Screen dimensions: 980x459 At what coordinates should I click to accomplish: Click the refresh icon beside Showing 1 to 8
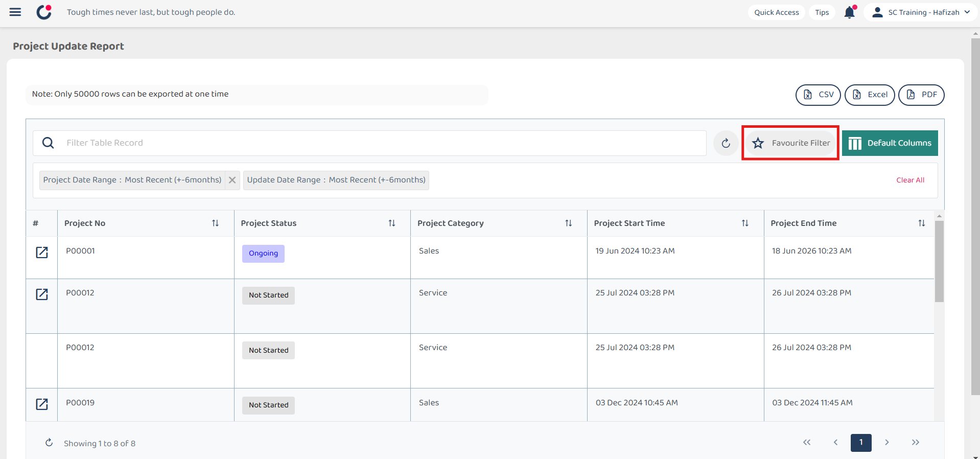[49, 443]
